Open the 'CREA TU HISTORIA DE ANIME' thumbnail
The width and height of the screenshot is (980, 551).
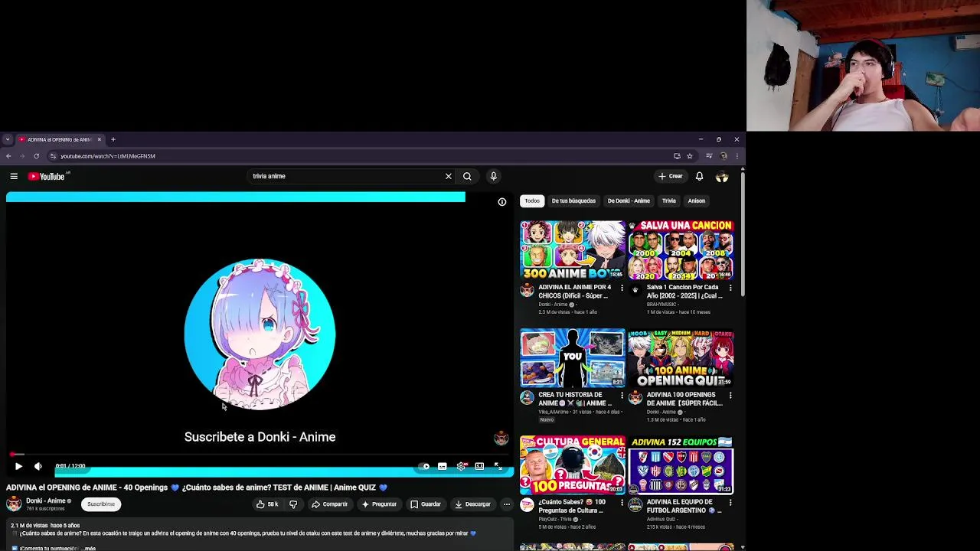(x=573, y=357)
